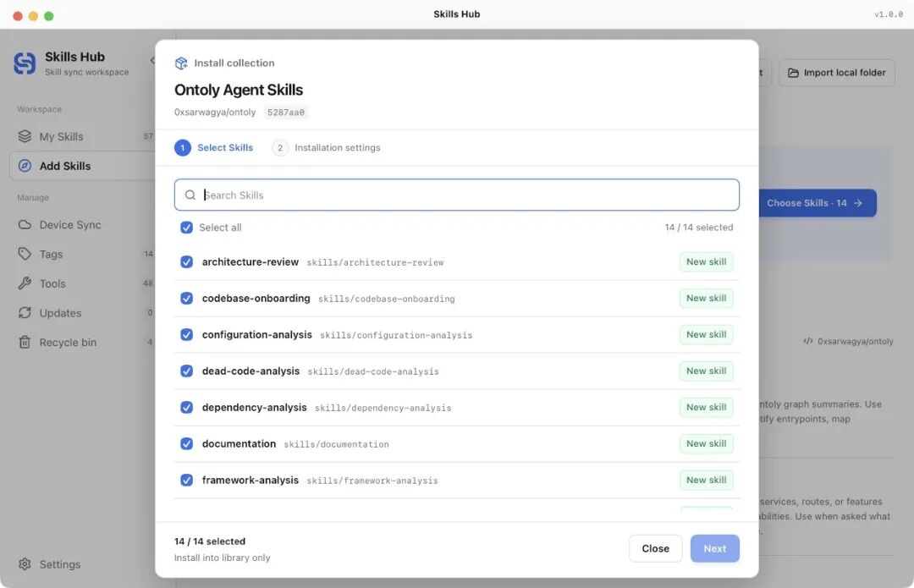Click the Import local folder button
Screen dimensions: 914x588
tap(836, 73)
